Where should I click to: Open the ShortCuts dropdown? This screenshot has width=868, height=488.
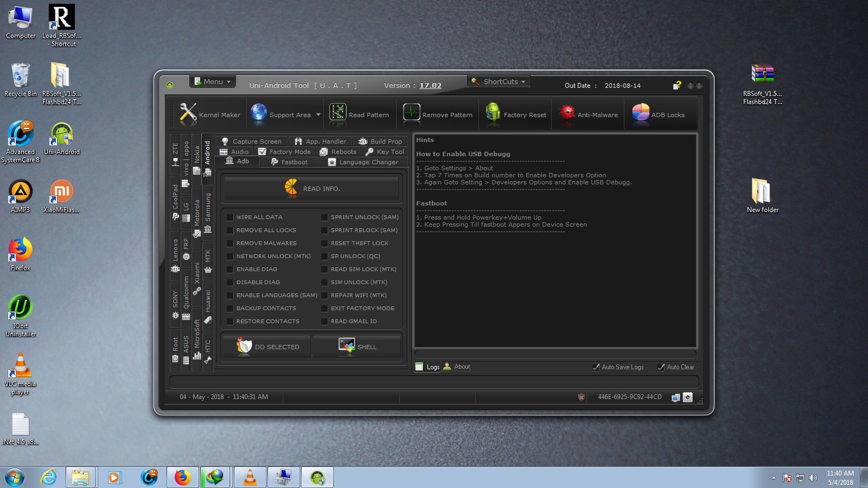(x=499, y=81)
